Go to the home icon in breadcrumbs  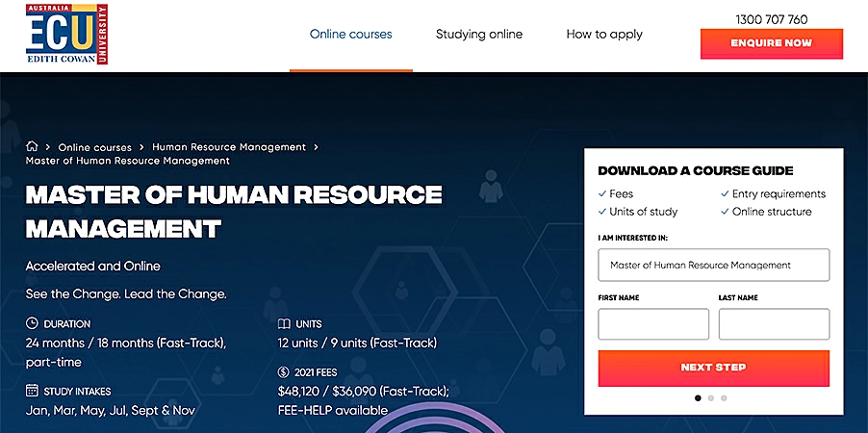32,146
